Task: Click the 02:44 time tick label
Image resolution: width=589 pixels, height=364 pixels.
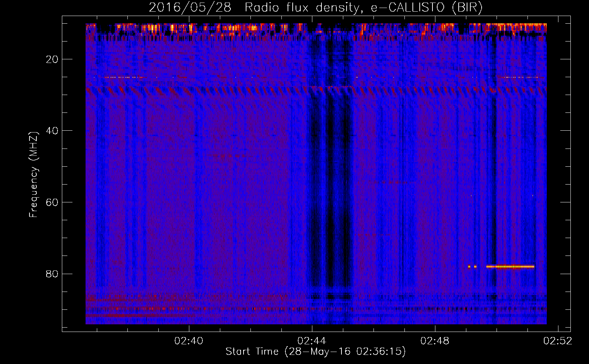Action: point(312,341)
